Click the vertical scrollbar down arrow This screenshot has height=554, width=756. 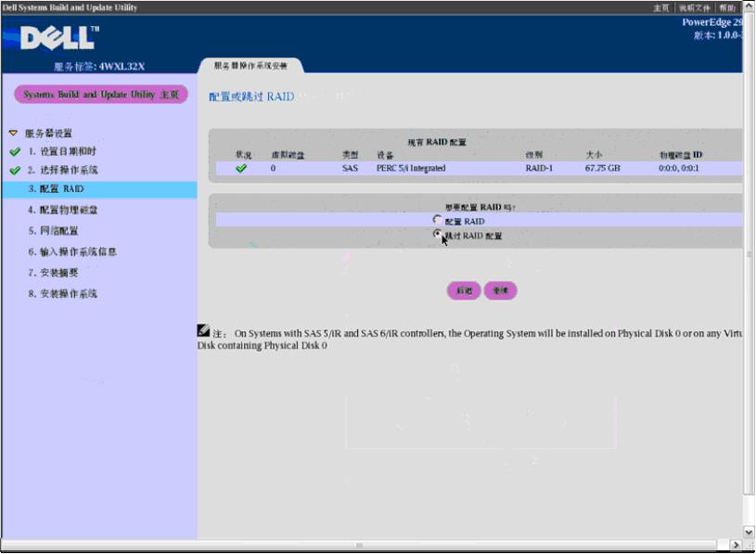point(749,533)
